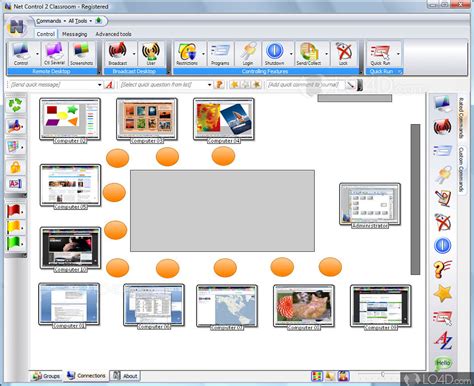The image size is (474, 386).
Task: Switch to the Groups bottom tab
Action: coord(46,376)
